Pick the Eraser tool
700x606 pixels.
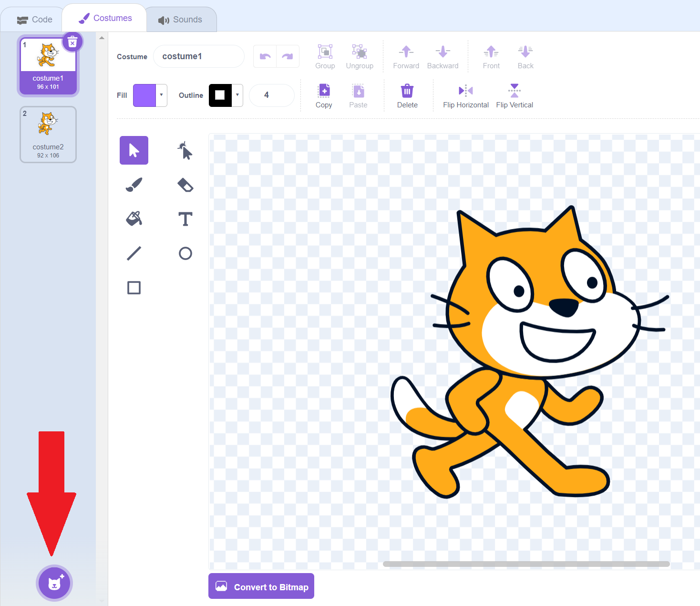pos(185,185)
